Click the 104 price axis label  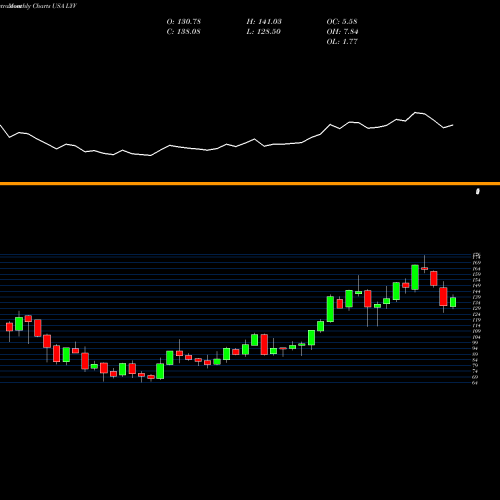[477, 337]
